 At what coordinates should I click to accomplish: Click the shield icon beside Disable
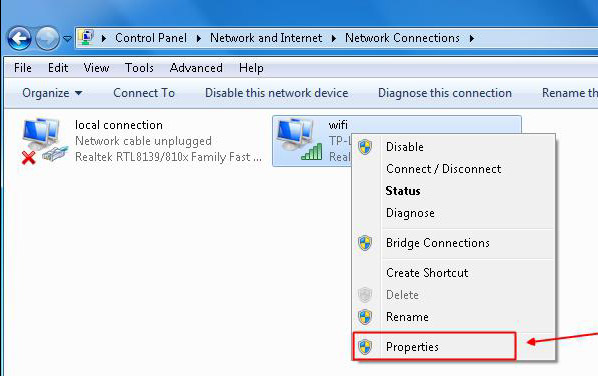pos(365,147)
